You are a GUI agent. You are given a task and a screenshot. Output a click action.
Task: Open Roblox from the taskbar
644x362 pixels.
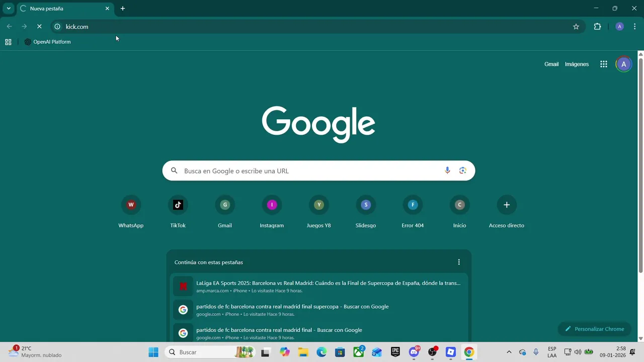451,352
